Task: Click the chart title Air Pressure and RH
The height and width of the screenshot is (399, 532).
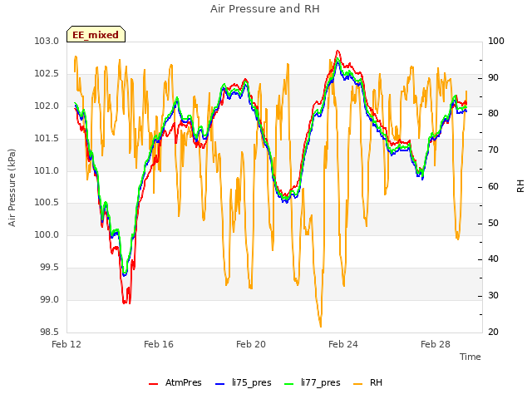Action: (265, 8)
